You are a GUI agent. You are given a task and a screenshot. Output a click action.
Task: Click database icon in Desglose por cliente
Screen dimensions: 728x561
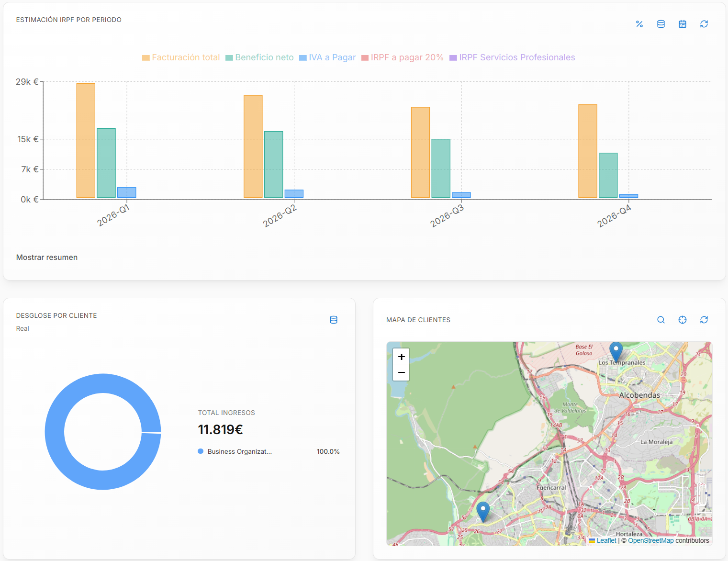pos(334,320)
